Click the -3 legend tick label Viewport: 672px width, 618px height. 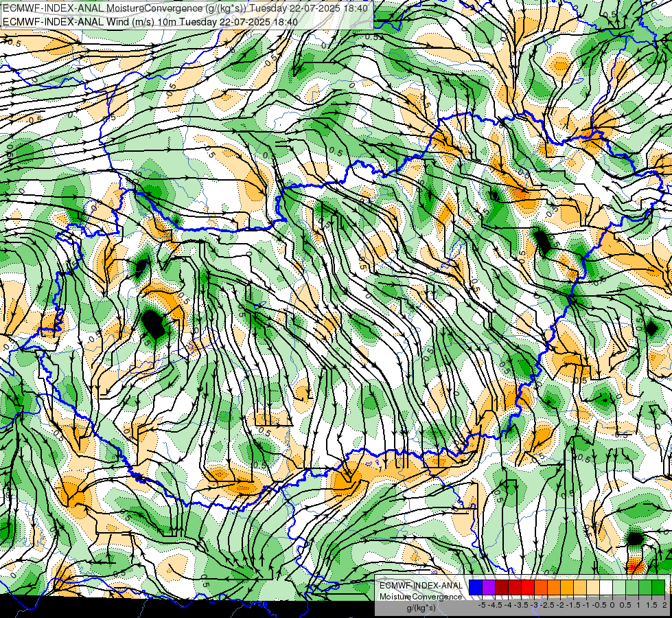535,605
